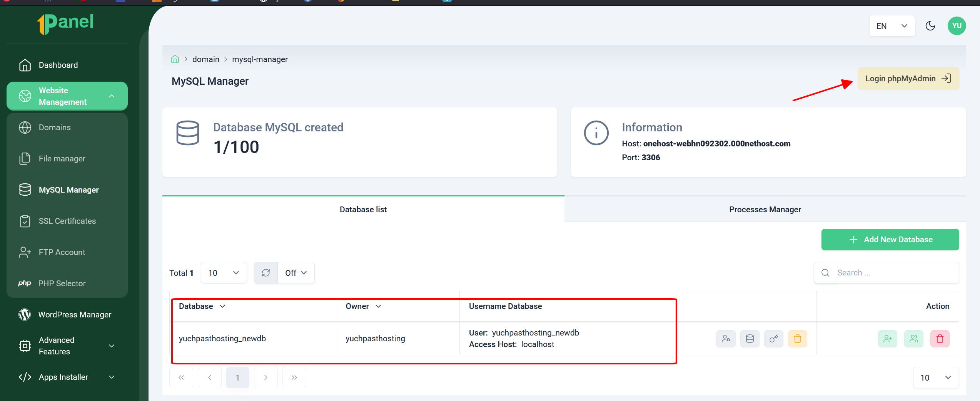The height and width of the screenshot is (401, 980).
Task: Click the gray database cylinder icon in the row
Action: coord(750,339)
